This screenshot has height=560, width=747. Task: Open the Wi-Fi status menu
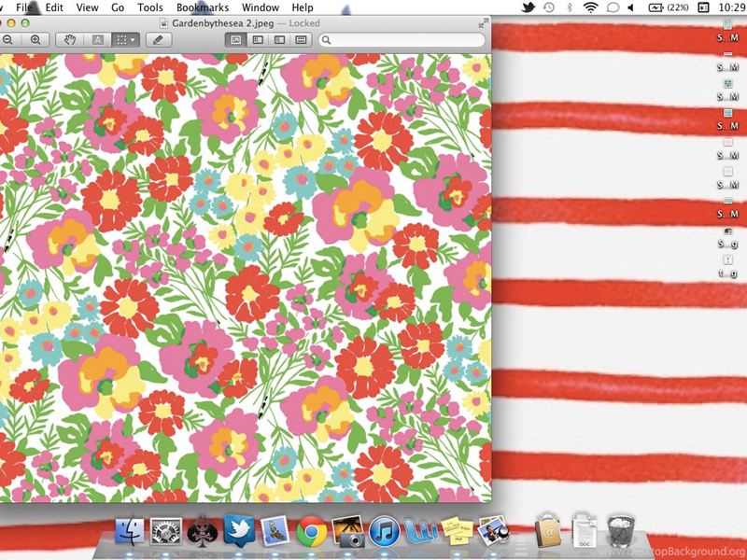(x=590, y=7)
